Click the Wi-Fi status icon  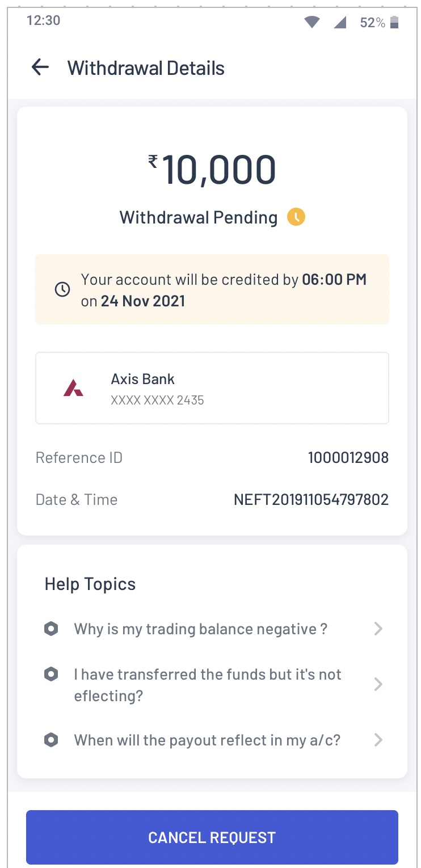[312, 23]
